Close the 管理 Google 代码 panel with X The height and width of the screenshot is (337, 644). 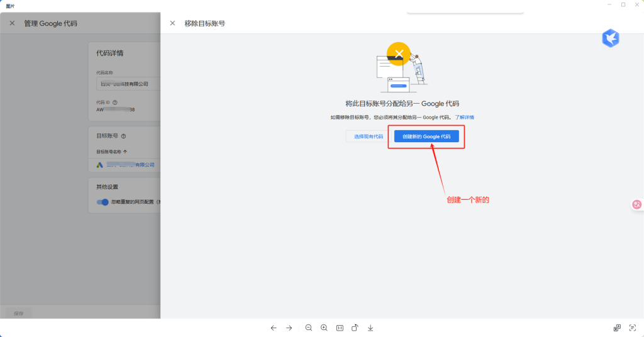tap(13, 23)
